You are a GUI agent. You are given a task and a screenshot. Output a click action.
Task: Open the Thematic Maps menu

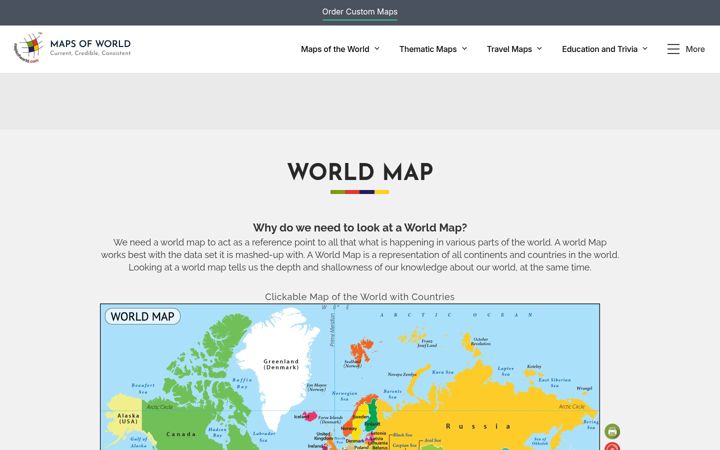pos(428,49)
